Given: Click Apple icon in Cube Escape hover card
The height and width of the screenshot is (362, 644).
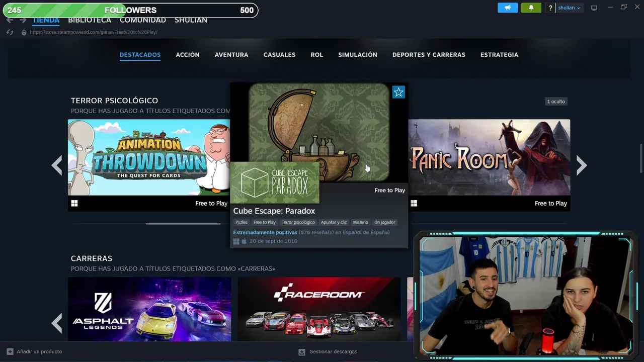Looking at the screenshot, I should pos(244,241).
